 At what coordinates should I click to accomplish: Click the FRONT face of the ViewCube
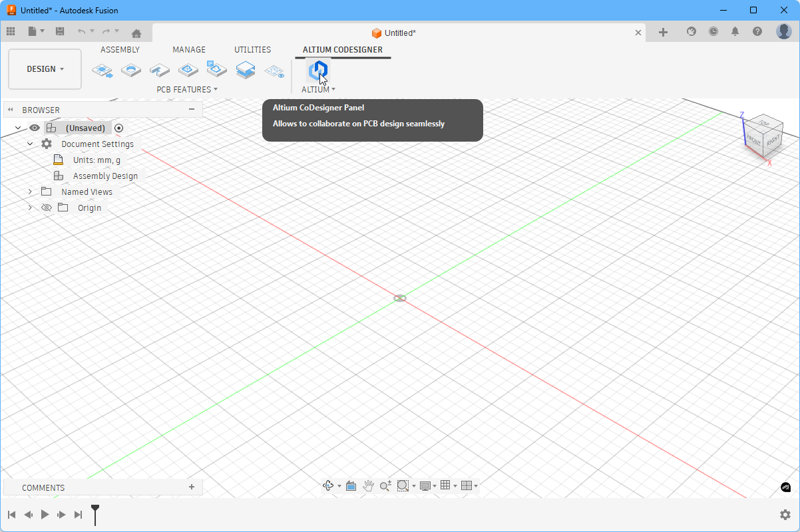tap(755, 141)
